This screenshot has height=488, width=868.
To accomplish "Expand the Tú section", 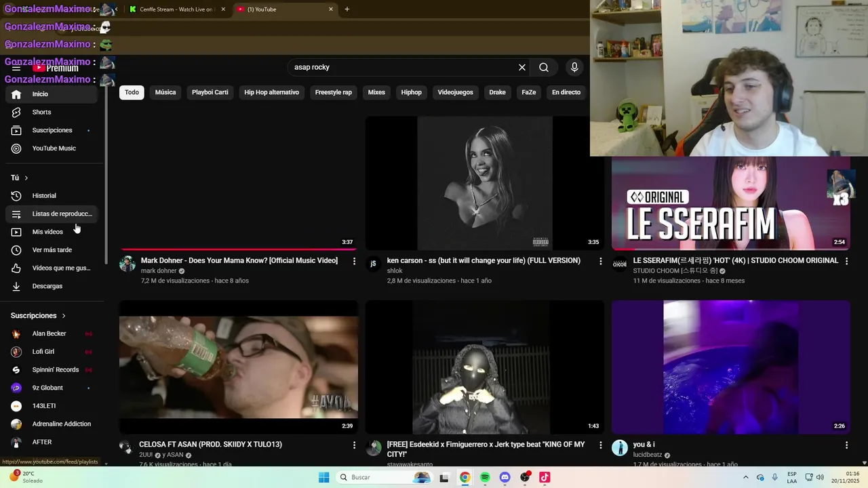I will 20,178.
